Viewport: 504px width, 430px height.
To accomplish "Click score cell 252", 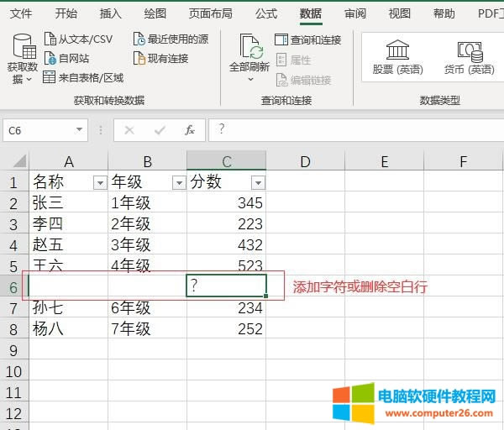I will coord(226,328).
